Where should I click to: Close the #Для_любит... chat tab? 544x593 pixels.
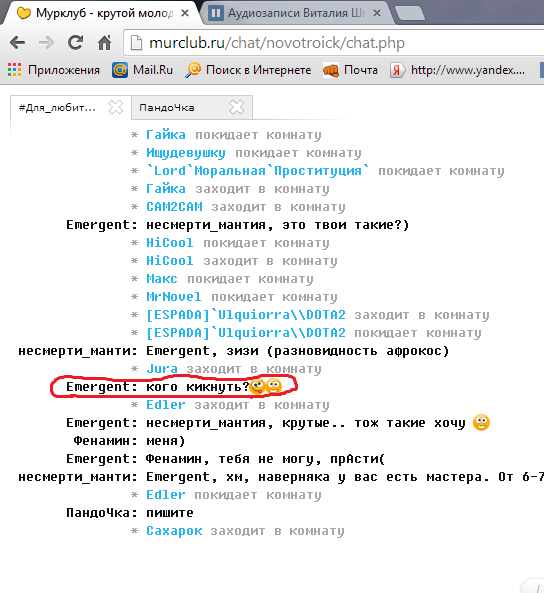(x=115, y=107)
